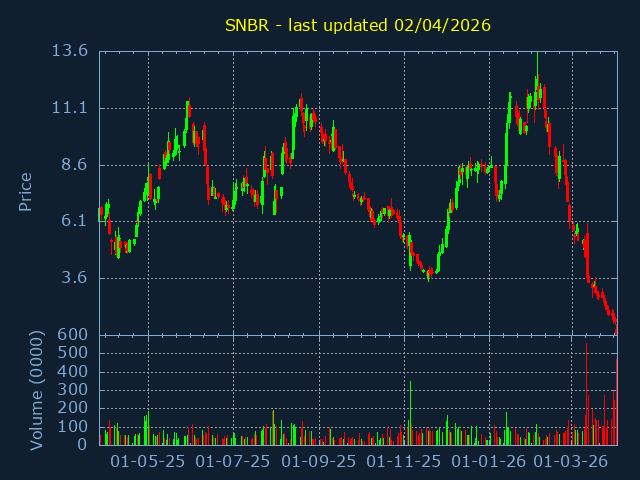The height and width of the screenshot is (480, 640).
Task: Click the 01-07-25 date label
Action: point(233,462)
